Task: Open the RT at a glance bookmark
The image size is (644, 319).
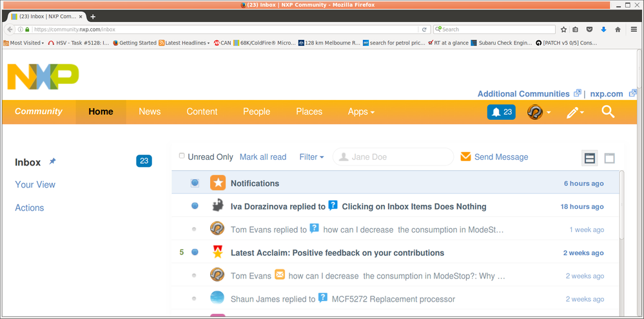Action: click(x=448, y=43)
